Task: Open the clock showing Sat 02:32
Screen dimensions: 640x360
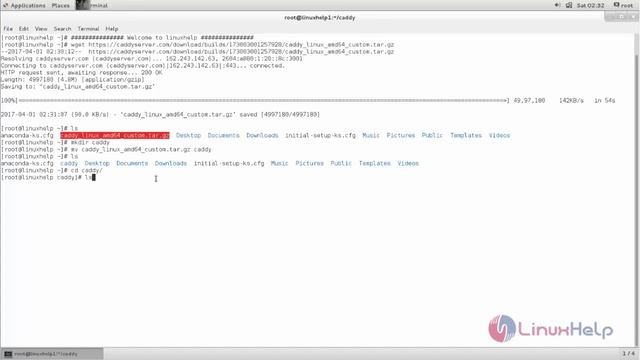Action: tap(590, 5)
